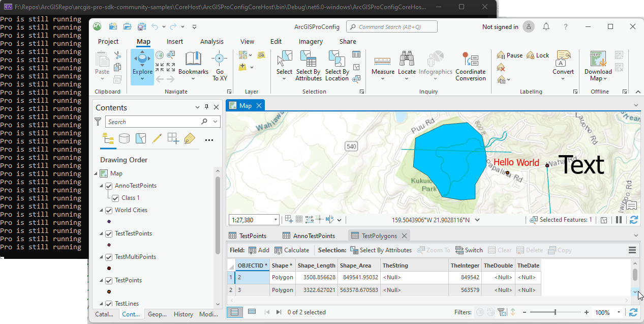644x324 pixels.
Task: Uncheck TestMultiPoints layer checkbox
Action: coord(109,257)
